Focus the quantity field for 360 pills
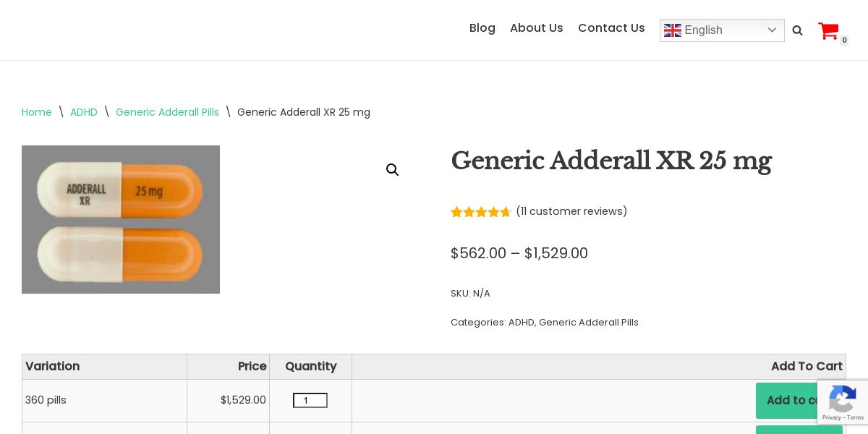 pos(310,401)
